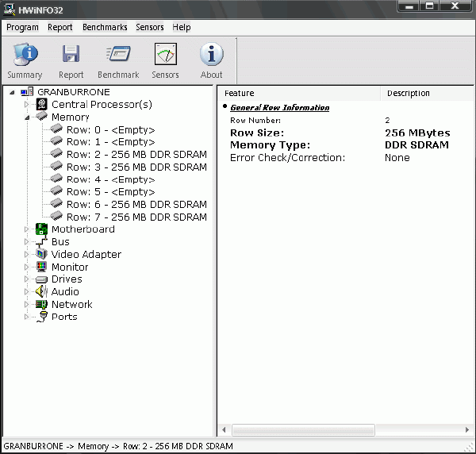Screen dimensions: 476x454
Task: Click the Description column header
Action: click(428, 93)
